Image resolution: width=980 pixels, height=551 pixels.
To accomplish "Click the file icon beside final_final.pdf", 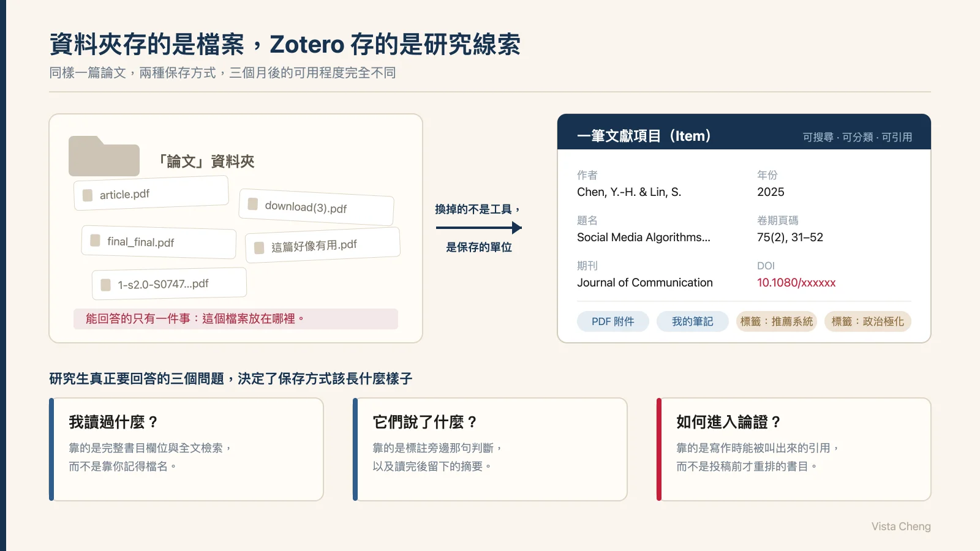I will click(x=95, y=241).
